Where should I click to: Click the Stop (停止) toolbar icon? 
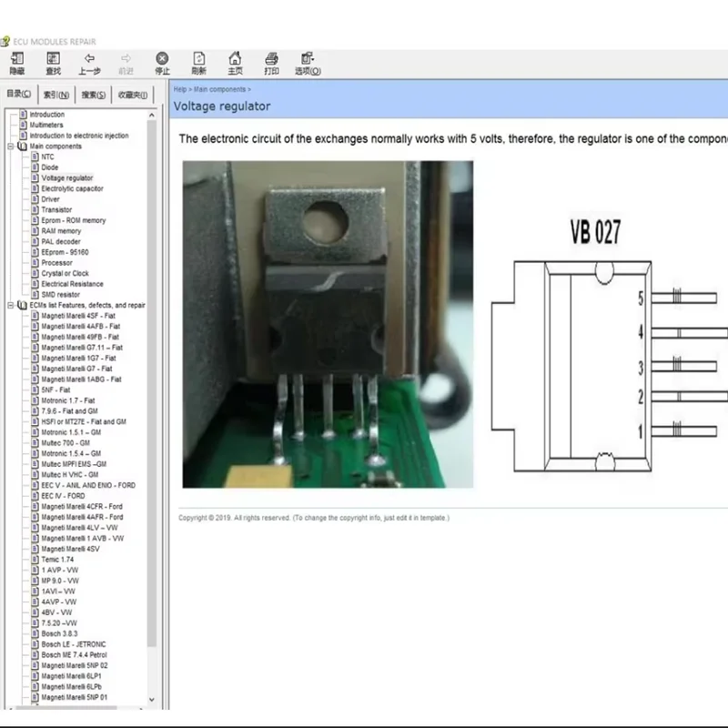pyautogui.click(x=162, y=64)
